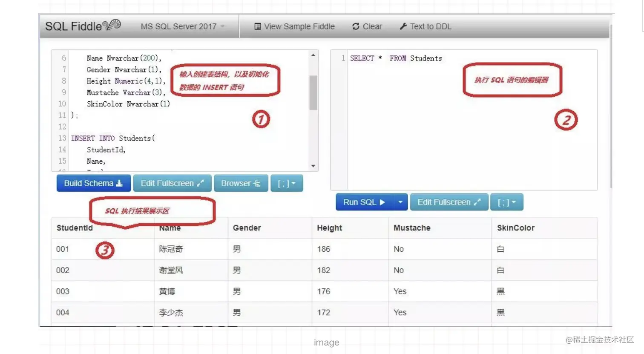Open View Sample Fiddle
644x354 pixels.
pyautogui.click(x=294, y=26)
